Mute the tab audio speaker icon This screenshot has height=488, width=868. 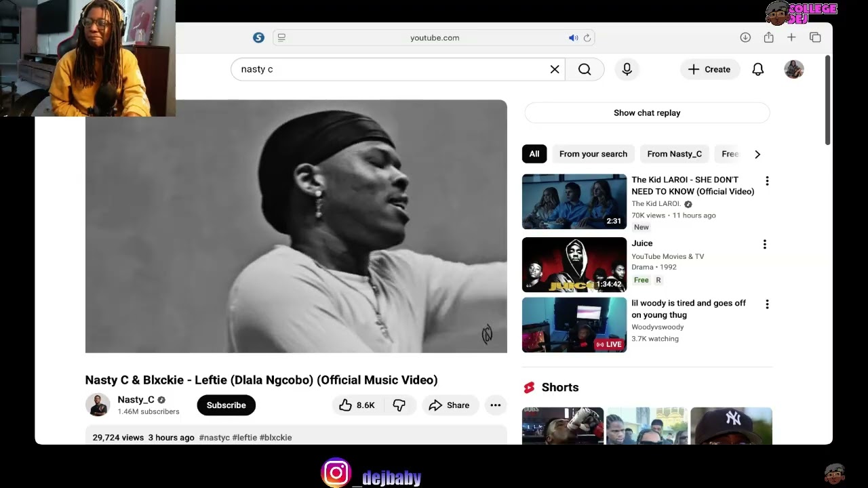[x=573, y=38]
